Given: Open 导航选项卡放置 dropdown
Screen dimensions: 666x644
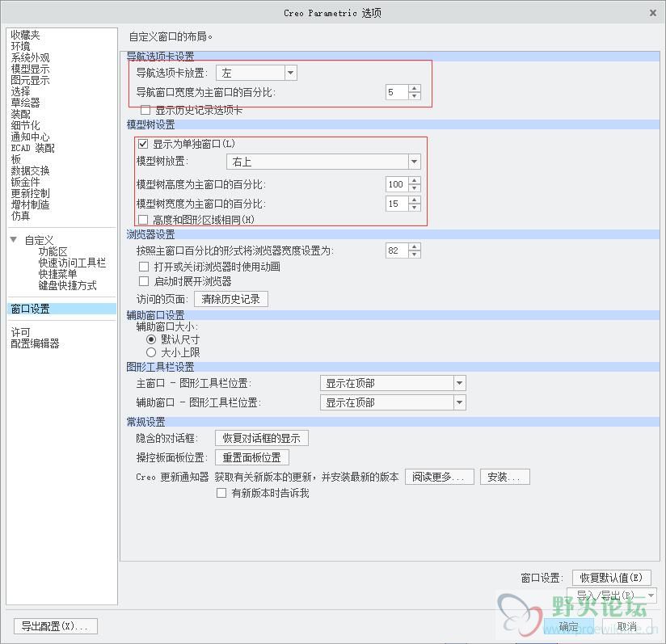Looking at the screenshot, I should tap(256, 73).
